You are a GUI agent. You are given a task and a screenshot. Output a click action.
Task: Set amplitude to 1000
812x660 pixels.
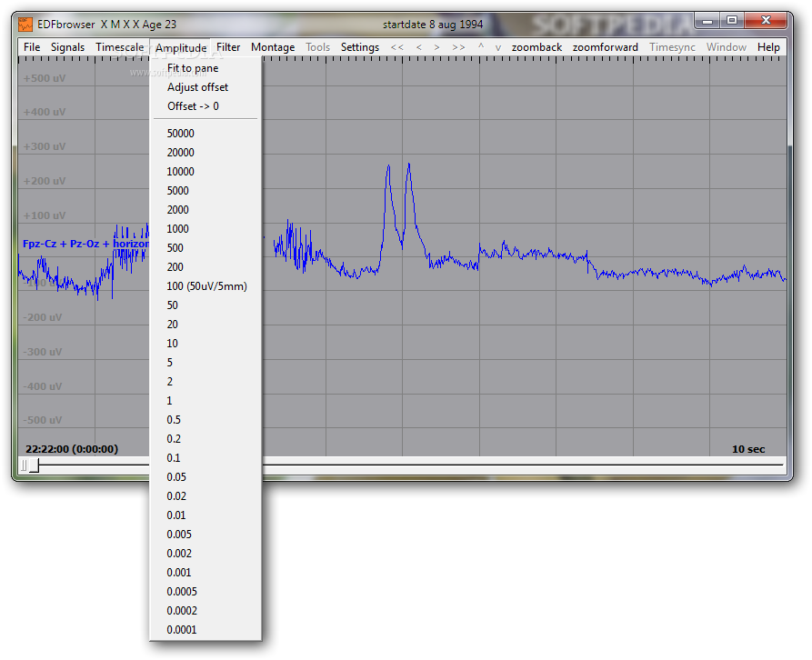pos(206,229)
